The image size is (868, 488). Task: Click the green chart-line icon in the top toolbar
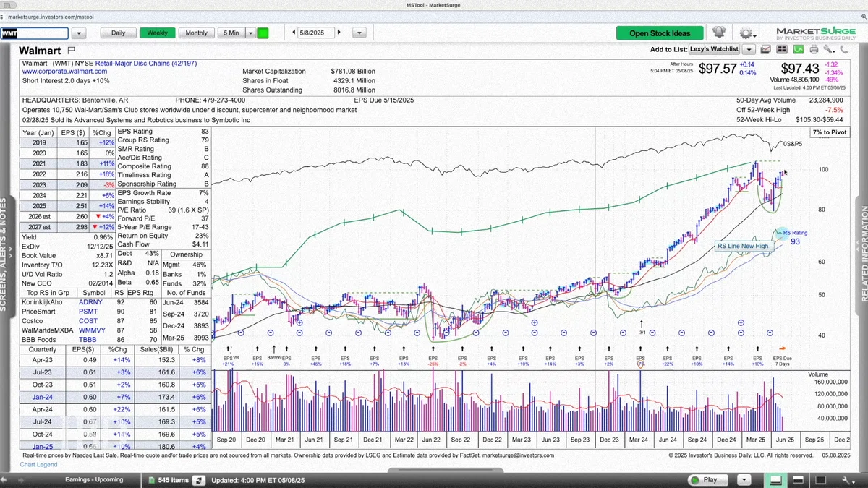798,49
